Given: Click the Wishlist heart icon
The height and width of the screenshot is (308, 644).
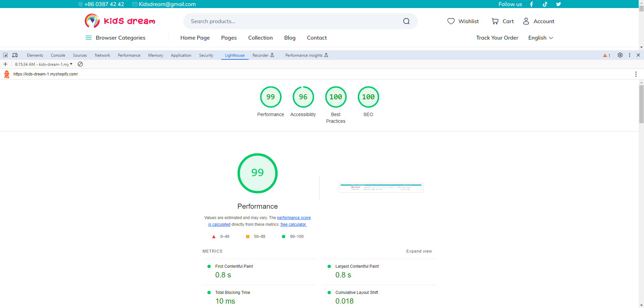Looking at the screenshot, I should [451, 21].
